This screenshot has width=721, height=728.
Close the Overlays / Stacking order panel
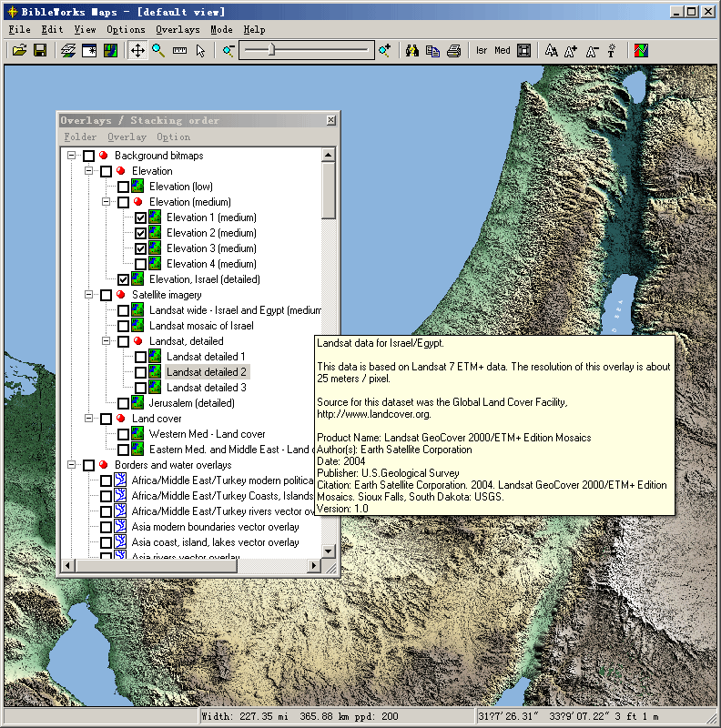(330, 120)
